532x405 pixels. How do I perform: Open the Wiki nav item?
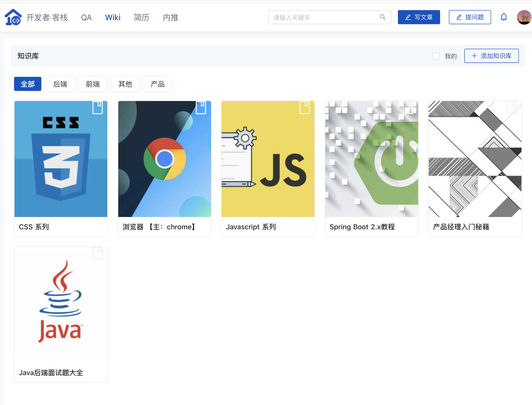coord(113,17)
